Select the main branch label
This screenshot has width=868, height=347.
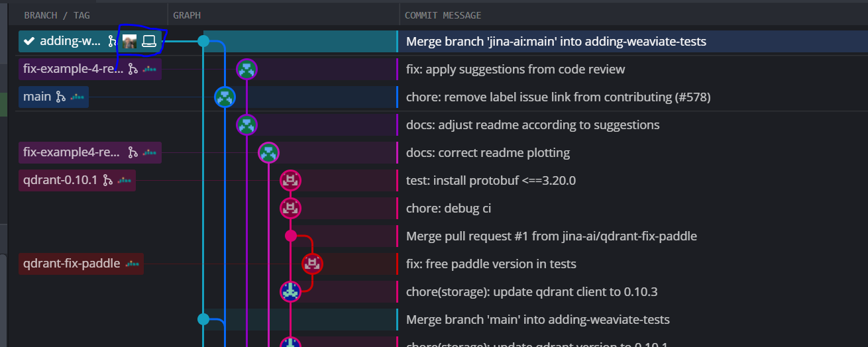pyautogui.click(x=54, y=97)
